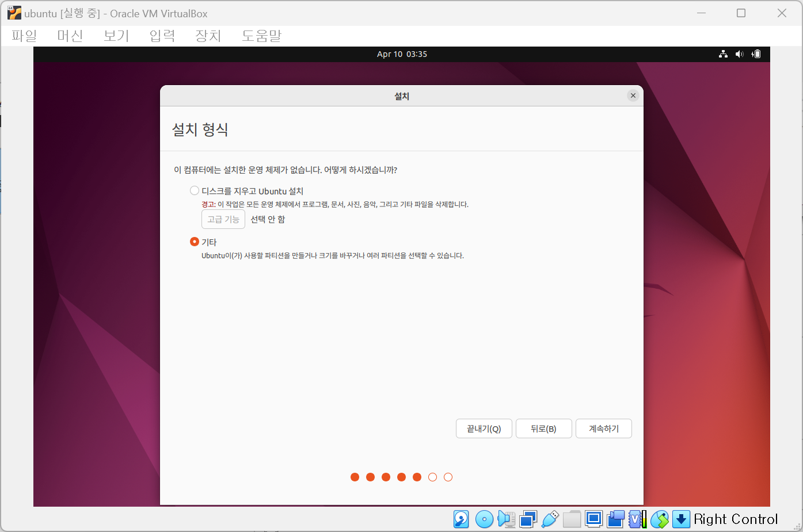Click the Ubuntu network icon in top bar
This screenshot has width=803, height=532.
(x=723, y=54)
